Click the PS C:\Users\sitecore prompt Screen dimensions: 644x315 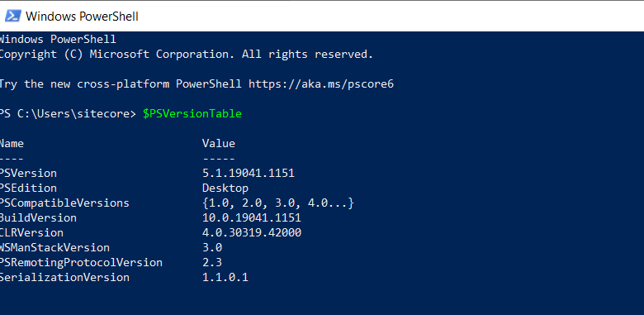[x=68, y=114]
